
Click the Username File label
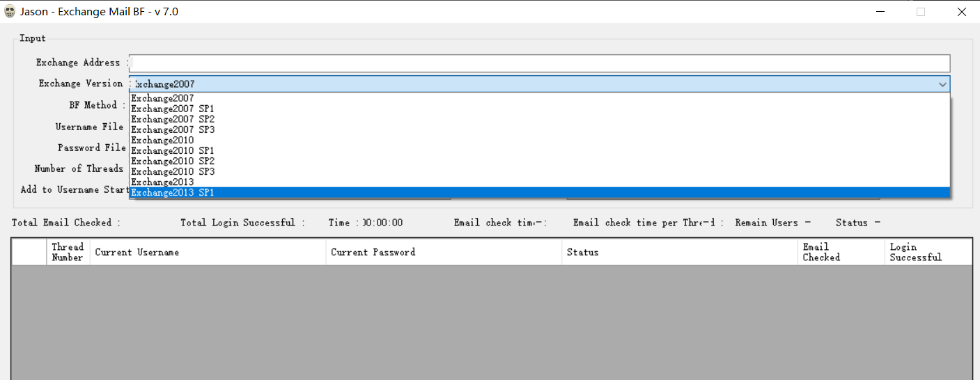click(89, 127)
